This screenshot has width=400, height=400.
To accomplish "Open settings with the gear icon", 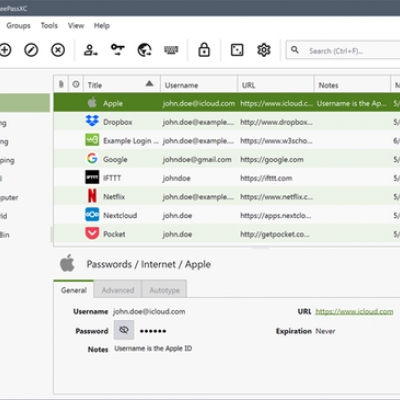I will 264,50.
